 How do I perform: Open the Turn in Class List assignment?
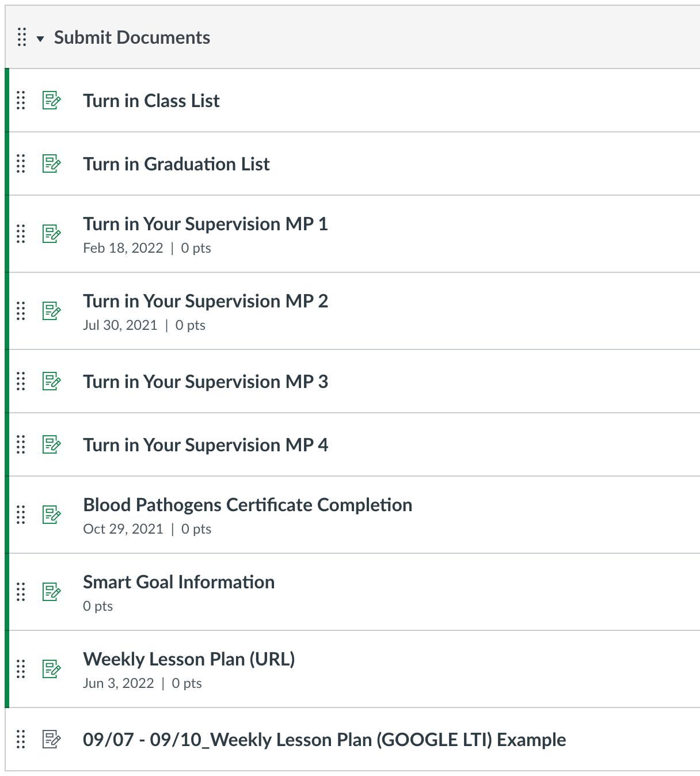pyautogui.click(x=151, y=101)
